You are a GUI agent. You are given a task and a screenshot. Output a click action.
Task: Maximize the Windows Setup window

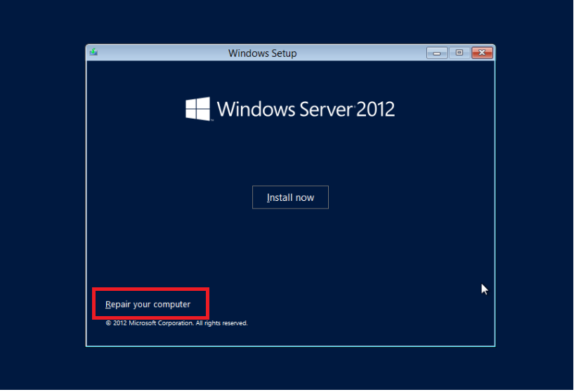[x=459, y=53]
